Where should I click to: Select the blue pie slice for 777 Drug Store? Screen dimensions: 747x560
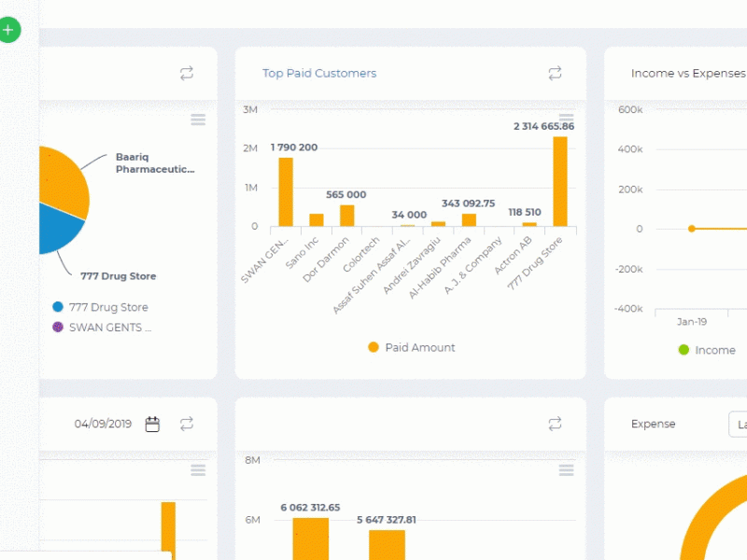(57, 230)
